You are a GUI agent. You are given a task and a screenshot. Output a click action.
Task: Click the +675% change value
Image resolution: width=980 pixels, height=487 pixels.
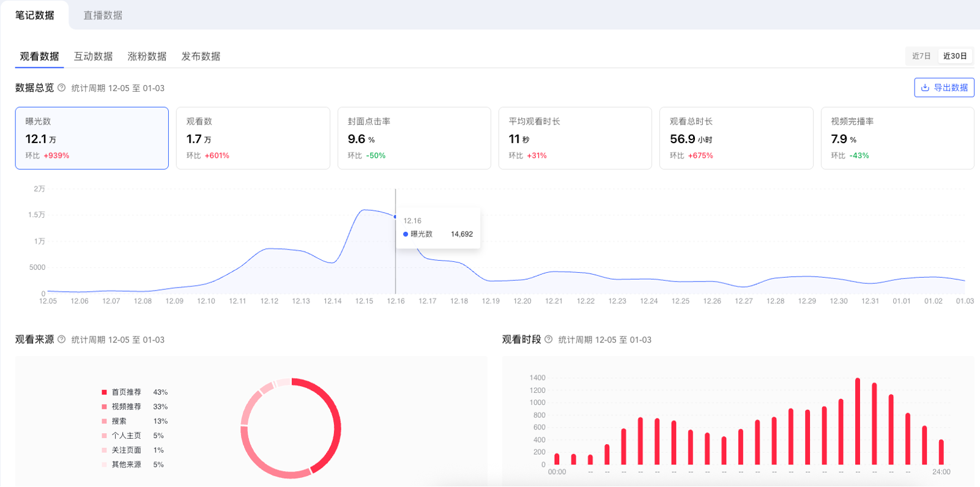coord(700,156)
